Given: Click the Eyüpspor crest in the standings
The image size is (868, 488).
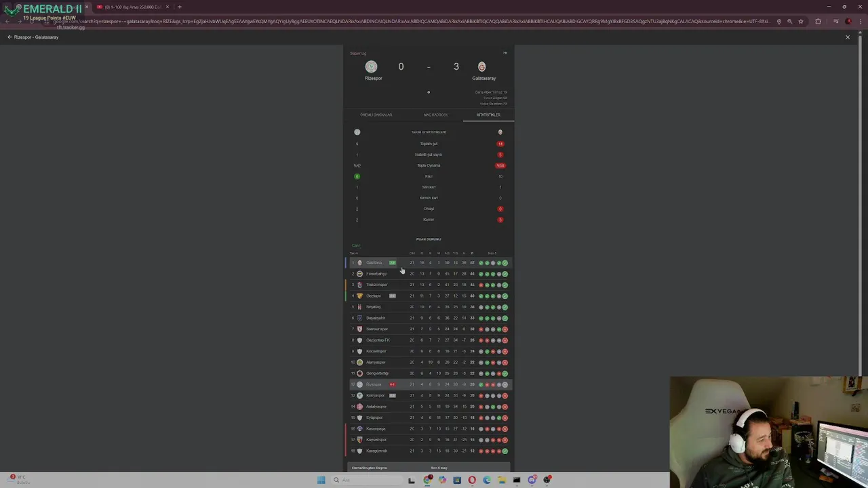Looking at the screenshot, I should pyautogui.click(x=359, y=418).
